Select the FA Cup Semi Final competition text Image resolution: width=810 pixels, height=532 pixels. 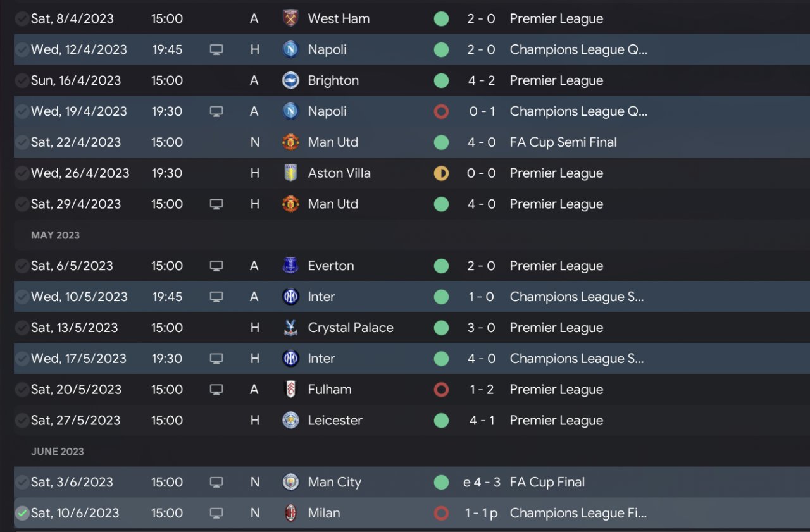pos(563,142)
